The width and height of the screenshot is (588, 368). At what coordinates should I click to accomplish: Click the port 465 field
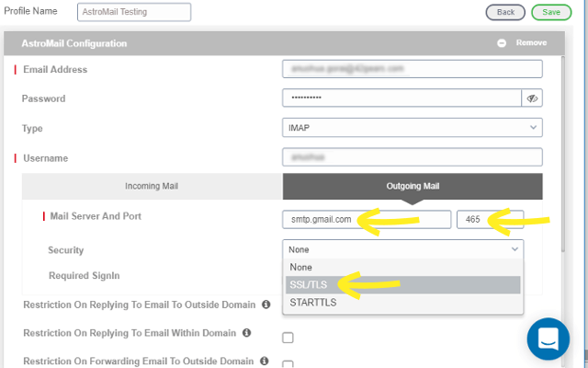[x=490, y=219]
